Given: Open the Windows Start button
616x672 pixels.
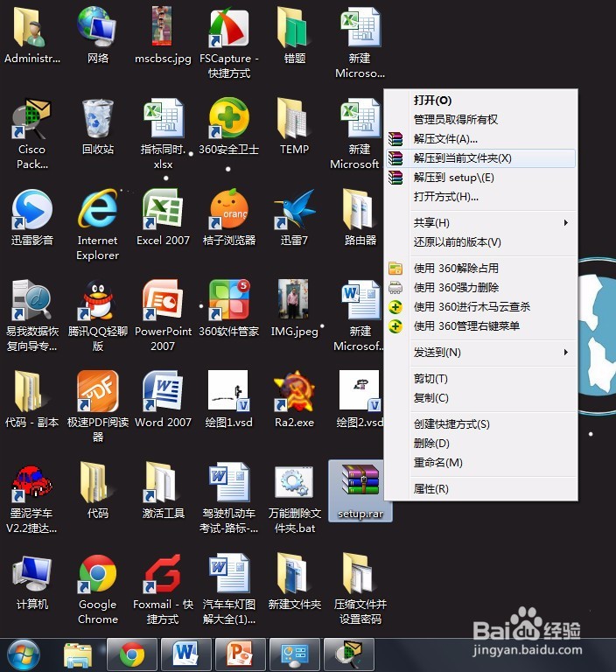Looking at the screenshot, I should coord(24,654).
